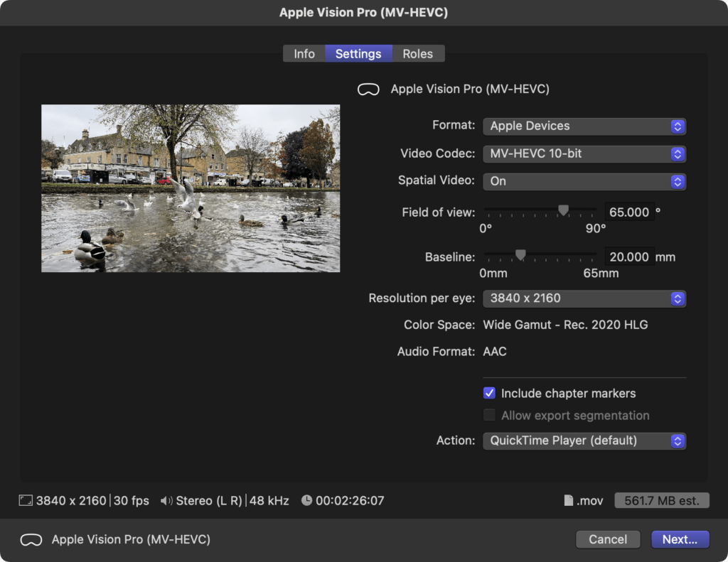This screenshot has height=562, width=728.
Task: Click the '30 fps' frame rate text
Action: coord(132,501)
